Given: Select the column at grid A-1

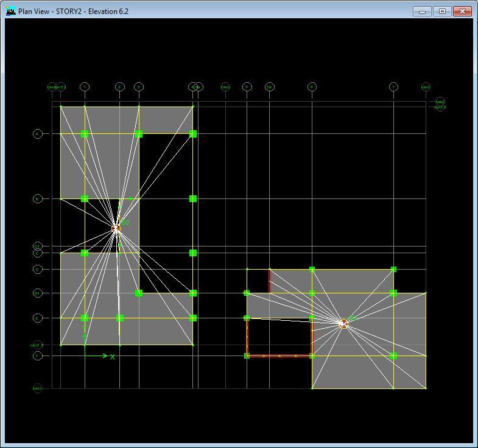Looking at the screenshot, I should coord(85,134).
